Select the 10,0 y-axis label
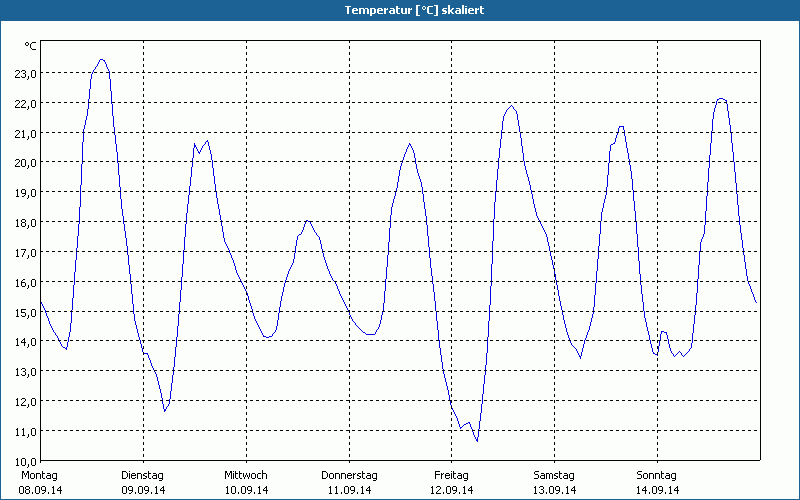This screenshot has height=500, width=800. pyautogui.click(x=25, y=461)
